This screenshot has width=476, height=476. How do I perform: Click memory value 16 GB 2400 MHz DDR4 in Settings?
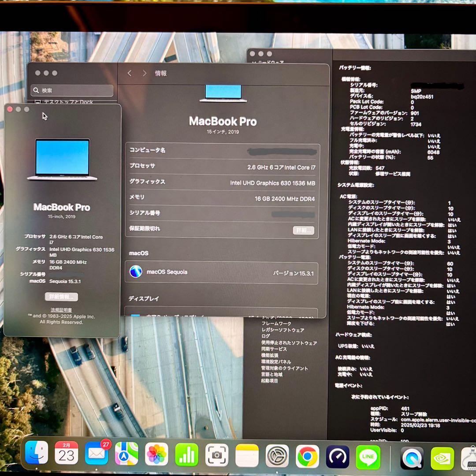285,199
